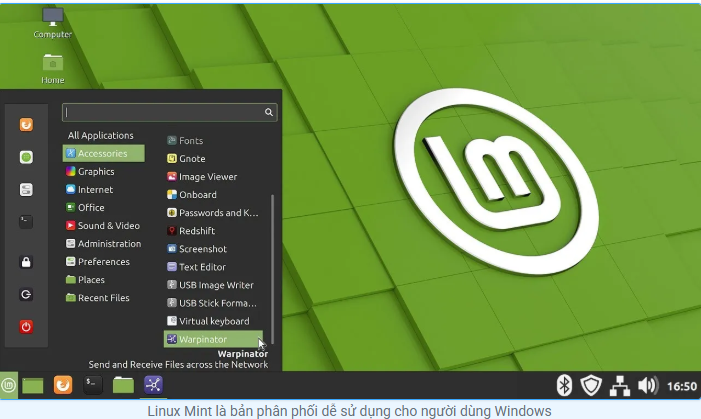Screen dimensions: 701x419
Task: Open the Bluetooth tray icon
Action: pos(564,385)
